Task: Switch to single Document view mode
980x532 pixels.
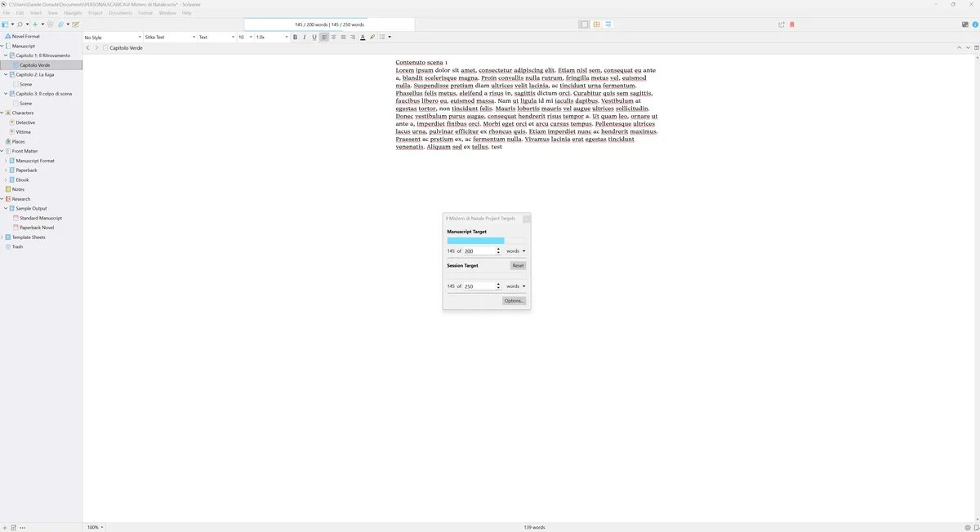Action: 584,24
